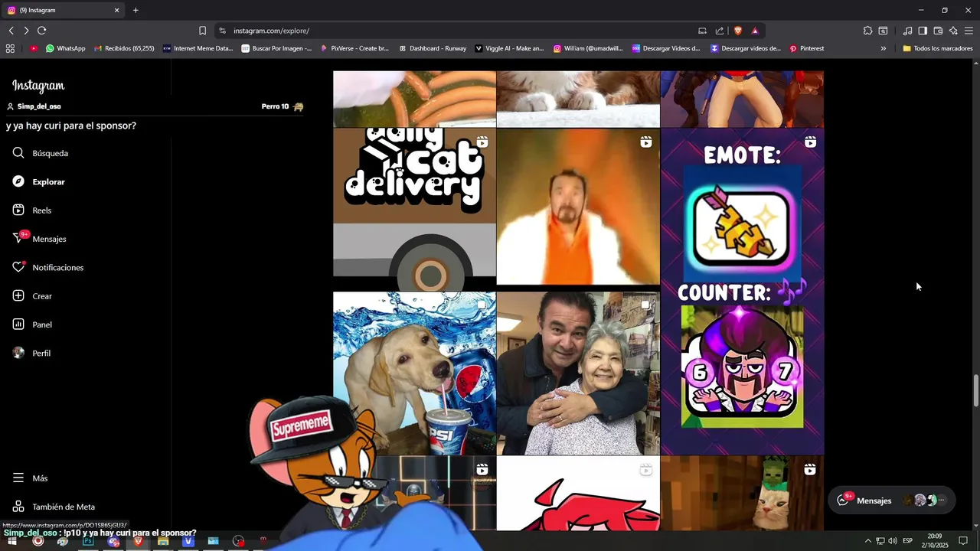Click the address bar URL

pos(271,31)
